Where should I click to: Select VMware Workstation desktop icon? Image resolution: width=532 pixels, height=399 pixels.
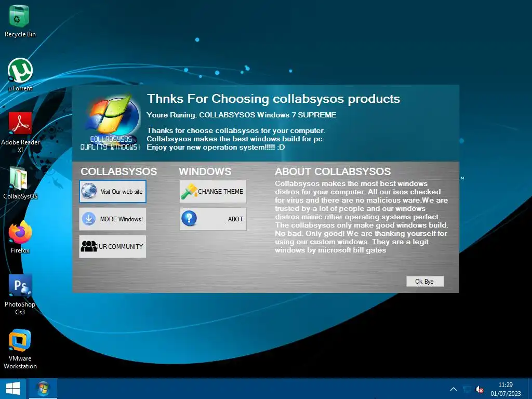pos(20,349)
